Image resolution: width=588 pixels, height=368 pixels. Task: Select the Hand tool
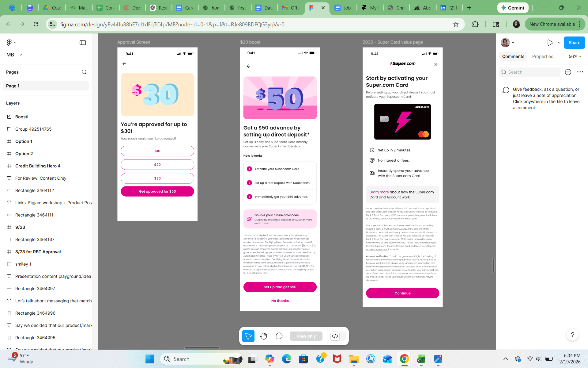(263, 336)
